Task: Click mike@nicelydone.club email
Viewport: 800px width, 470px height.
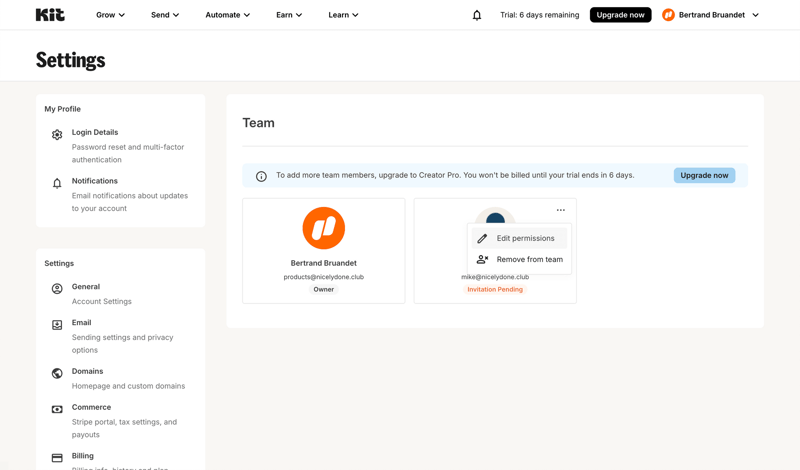Action: pos(495,277)
